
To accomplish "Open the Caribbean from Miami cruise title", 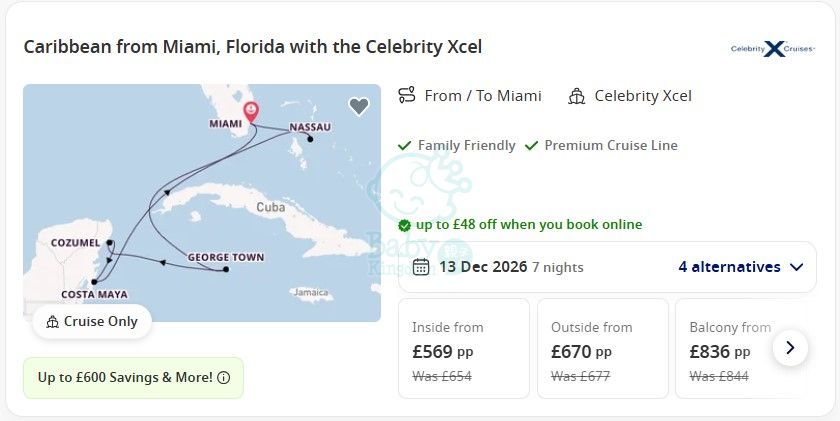I will coord(253,47).
